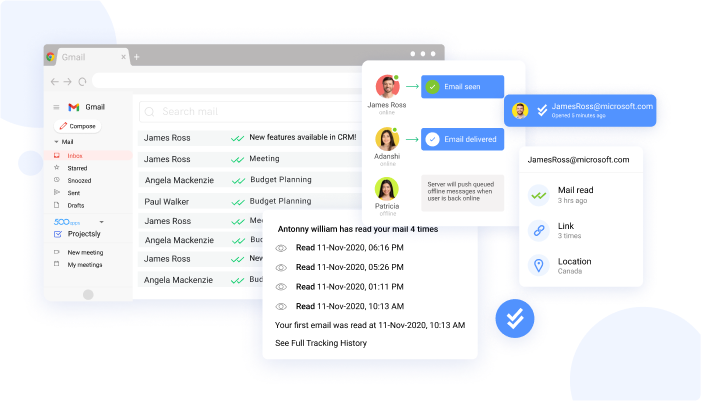Open New meeting in sidebar

85,253
